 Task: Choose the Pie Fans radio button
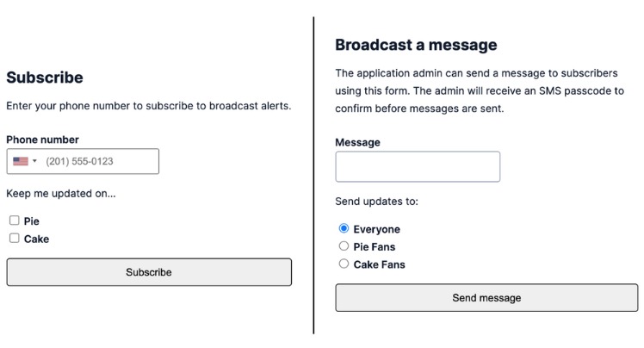pos(344,246)
